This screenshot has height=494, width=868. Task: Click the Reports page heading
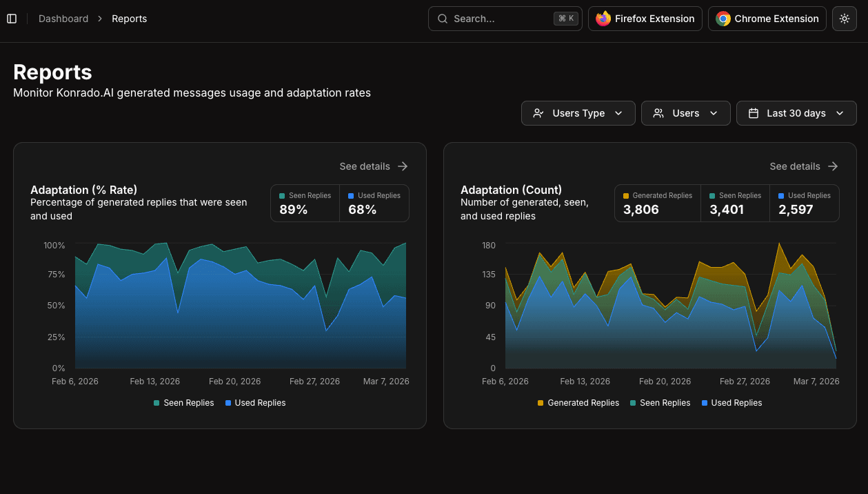pos(52,72)
